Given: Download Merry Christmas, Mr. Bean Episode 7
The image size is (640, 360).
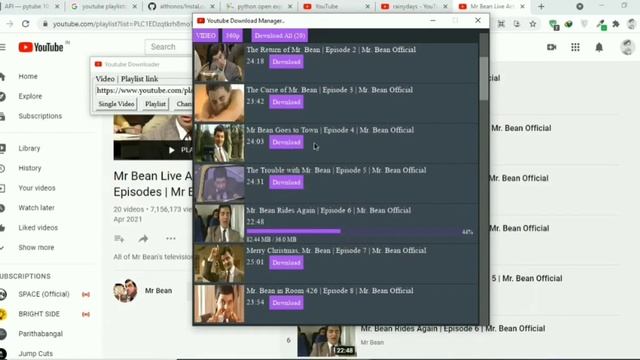Looking at the screenshot, I should coord(286,262).
